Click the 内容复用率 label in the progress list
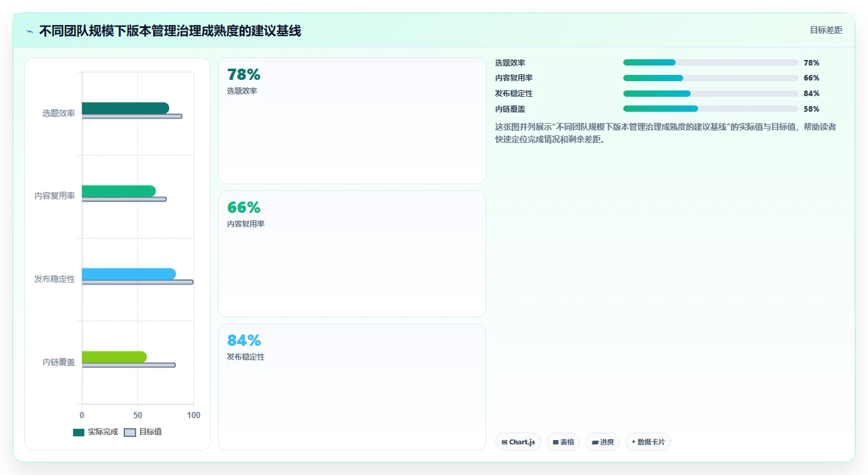The width and height of the screenshot is (868, 475). (x=514, y=78)
